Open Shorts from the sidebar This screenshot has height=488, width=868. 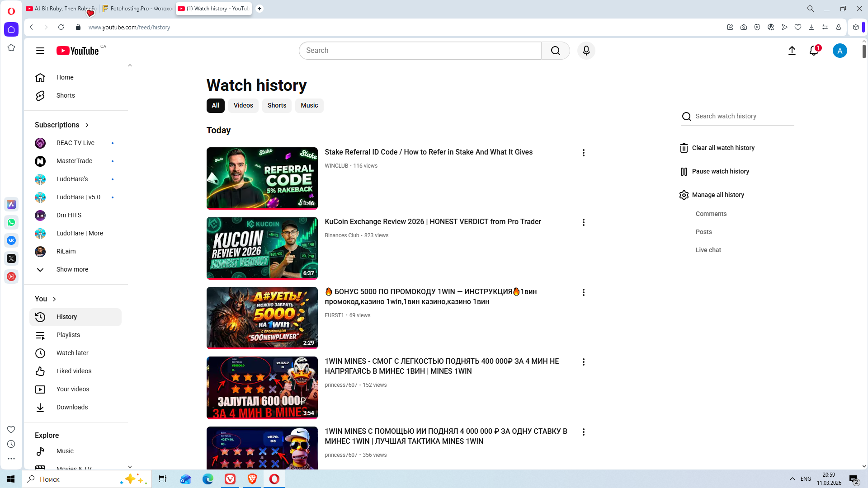[x=66, y=95]
